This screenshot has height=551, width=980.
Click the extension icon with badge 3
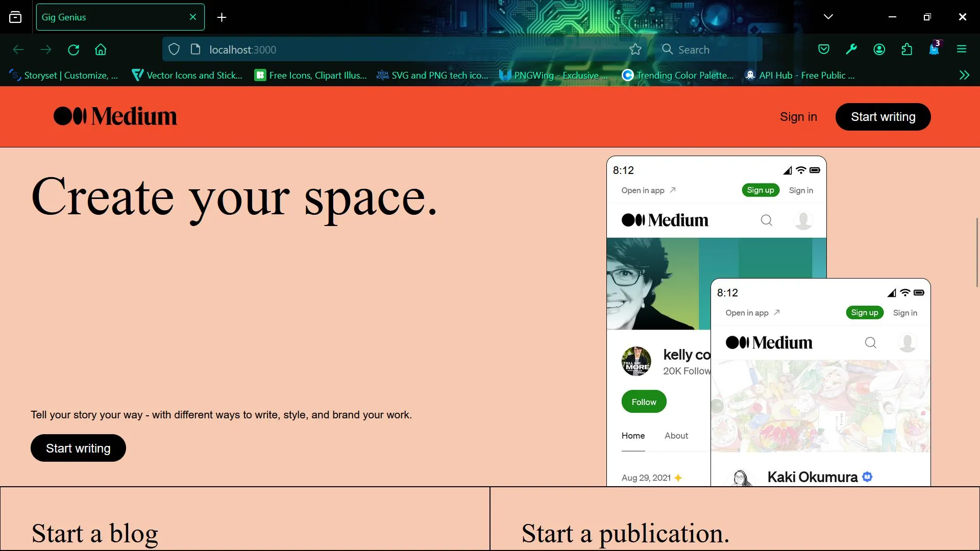[x=934, y=48]
